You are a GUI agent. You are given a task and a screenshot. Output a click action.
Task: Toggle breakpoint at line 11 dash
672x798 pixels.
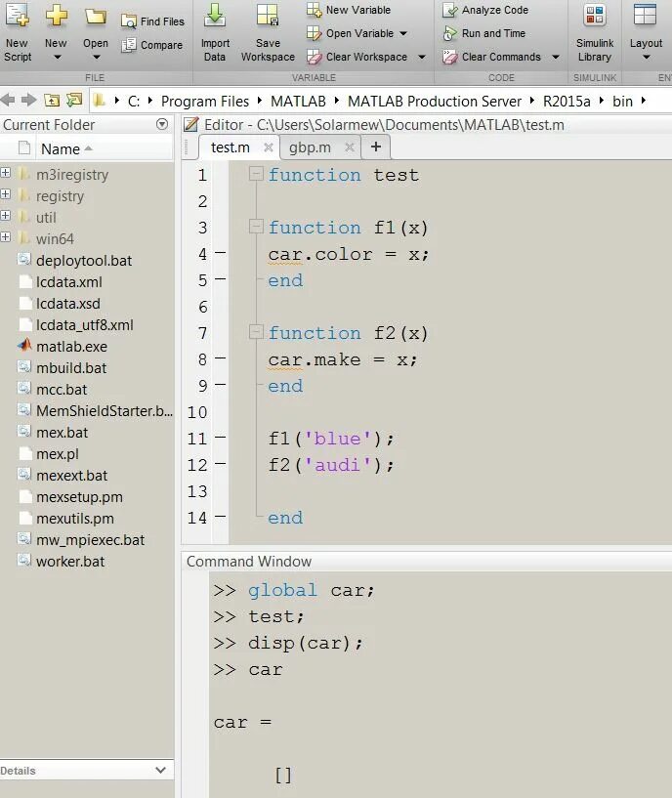221,438
